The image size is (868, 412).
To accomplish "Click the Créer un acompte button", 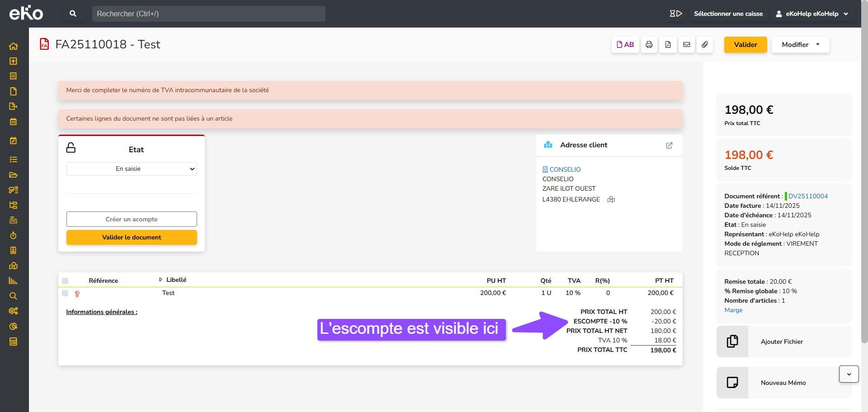I will pyautogui.click(x=132, y=219).
